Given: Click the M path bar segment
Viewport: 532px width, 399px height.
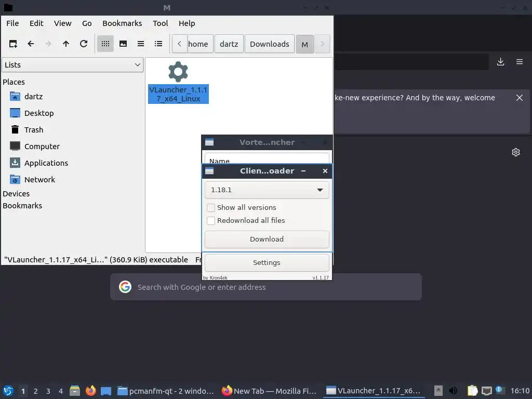Looking at the screenshot, I should pos(304,44).
